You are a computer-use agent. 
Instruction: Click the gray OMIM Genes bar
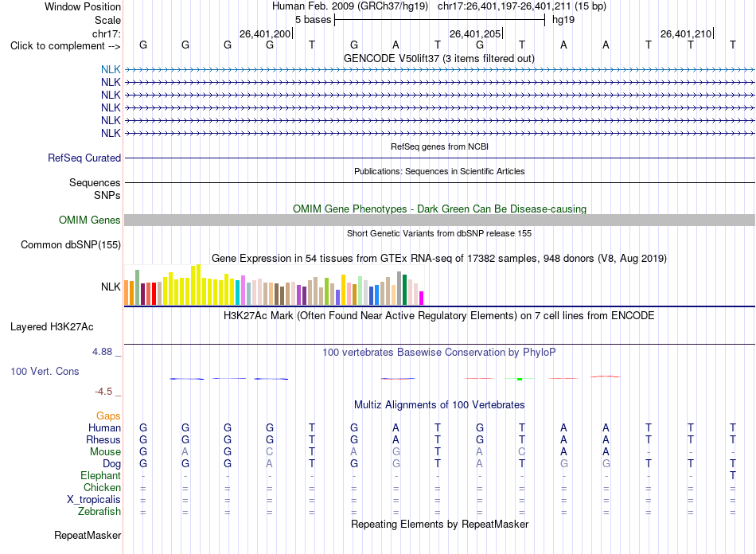439,220
